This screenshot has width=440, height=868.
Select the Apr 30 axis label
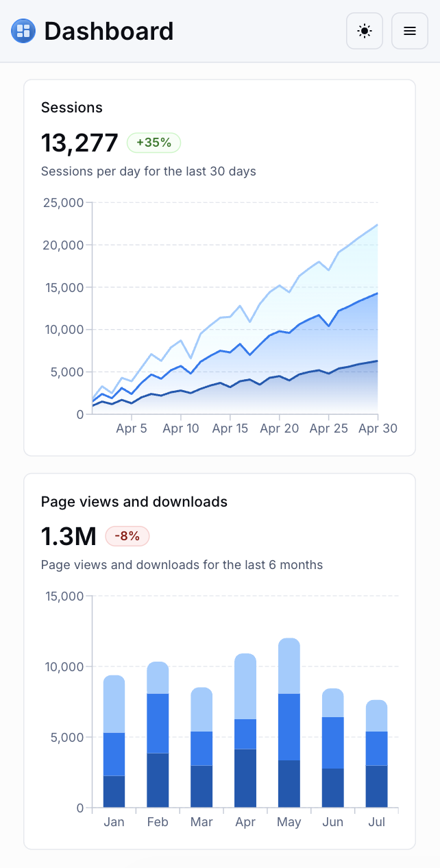pos(378,428)
